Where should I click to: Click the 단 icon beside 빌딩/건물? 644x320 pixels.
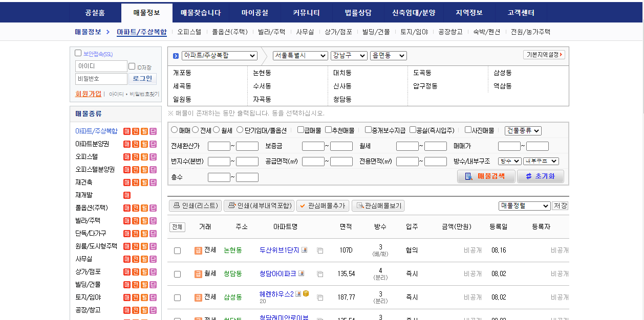click(x=153, y=284)
